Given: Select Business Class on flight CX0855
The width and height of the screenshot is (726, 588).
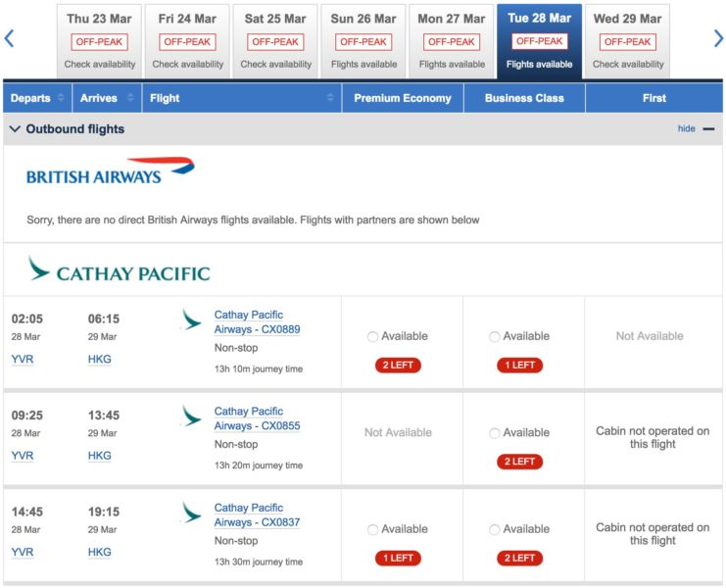Looking at the screenshot, I should pos(495,433).
